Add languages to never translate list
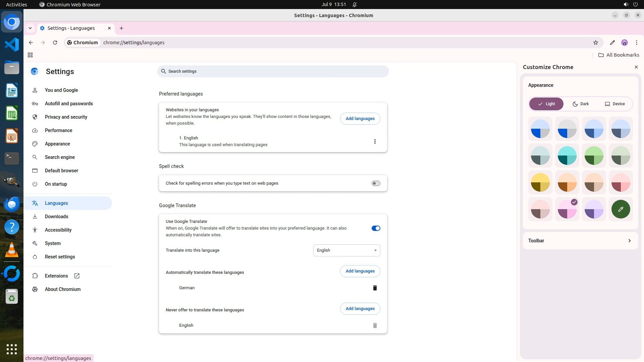 point(360,309)
